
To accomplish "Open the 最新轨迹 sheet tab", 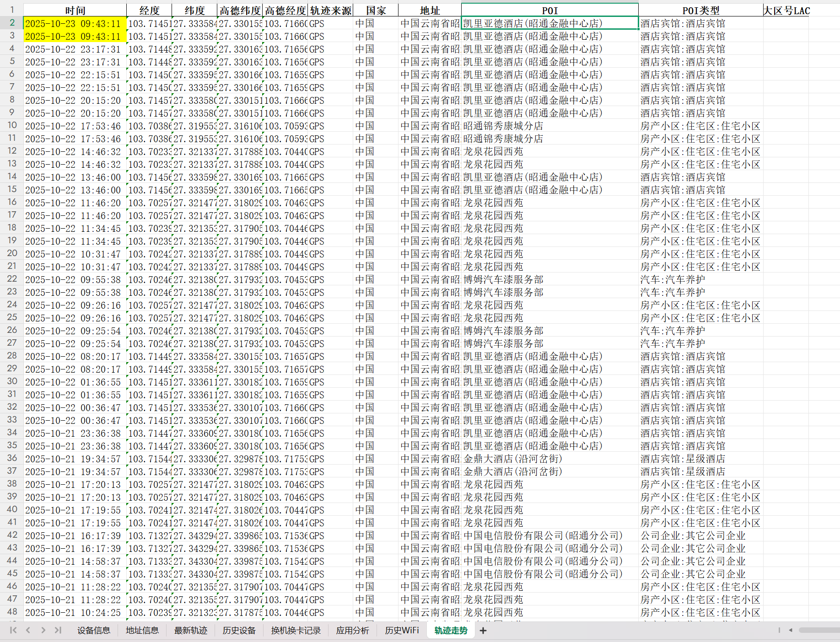I will tap(190, 631).
